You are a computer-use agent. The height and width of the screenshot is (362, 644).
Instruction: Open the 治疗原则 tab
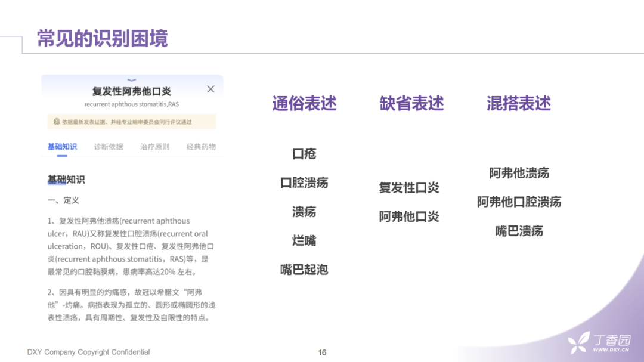155,147
